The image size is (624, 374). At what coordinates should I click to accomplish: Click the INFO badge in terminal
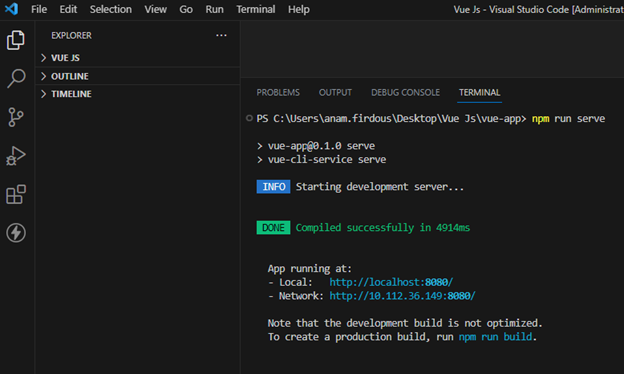tap(273, 187)
